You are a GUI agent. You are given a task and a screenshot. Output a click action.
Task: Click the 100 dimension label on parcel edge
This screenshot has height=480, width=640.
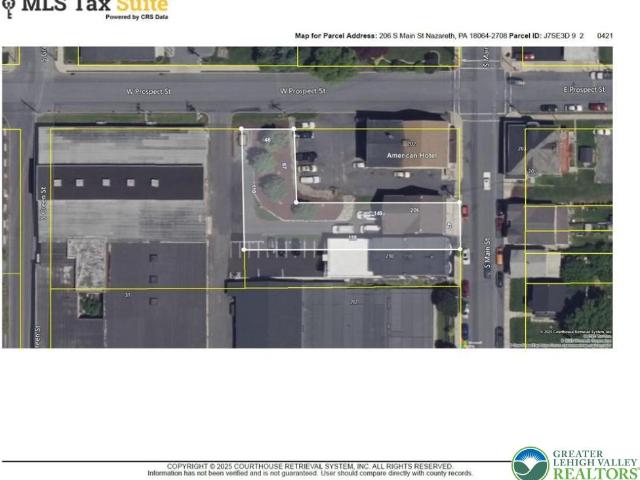[x=253, y=189]
